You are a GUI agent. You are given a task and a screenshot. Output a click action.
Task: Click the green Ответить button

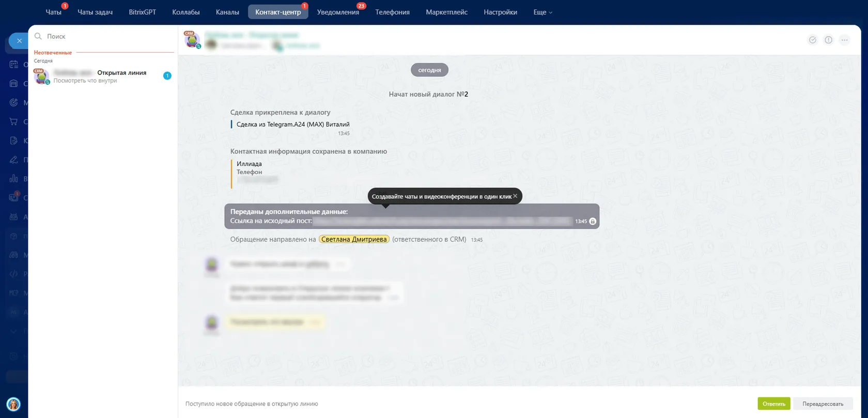pyautogui.click(x=774, y=404)
